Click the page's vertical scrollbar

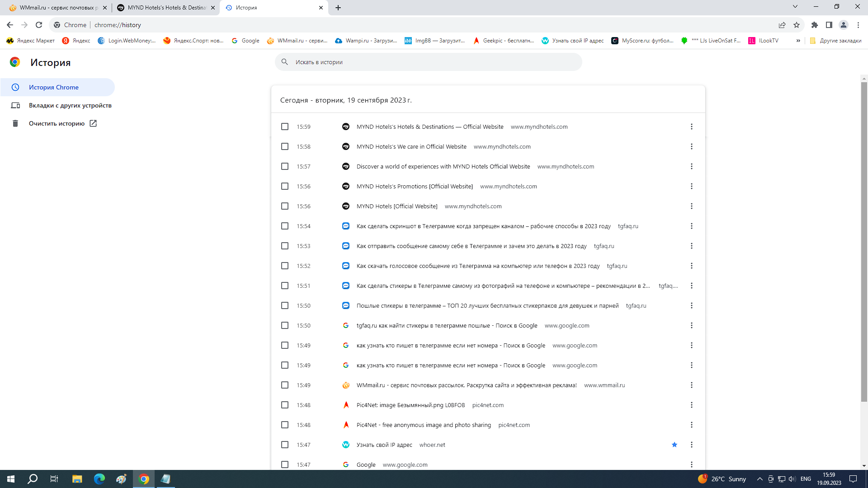pyautogui.click(x=864, y=242)
